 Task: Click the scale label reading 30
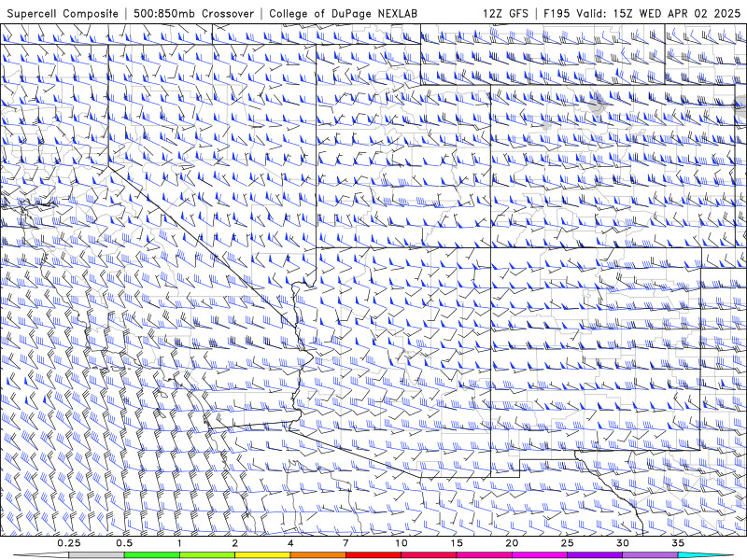pyautogui.click(x=622, y=543)
